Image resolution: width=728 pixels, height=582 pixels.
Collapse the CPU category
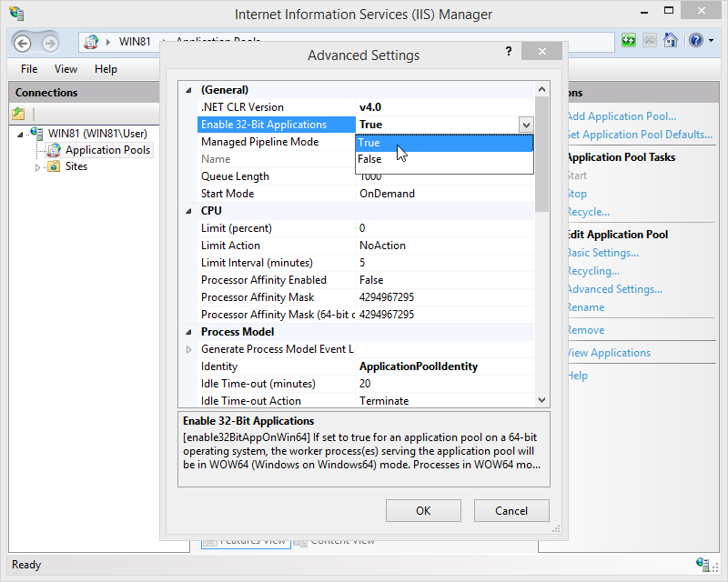(x=188, y=211)
